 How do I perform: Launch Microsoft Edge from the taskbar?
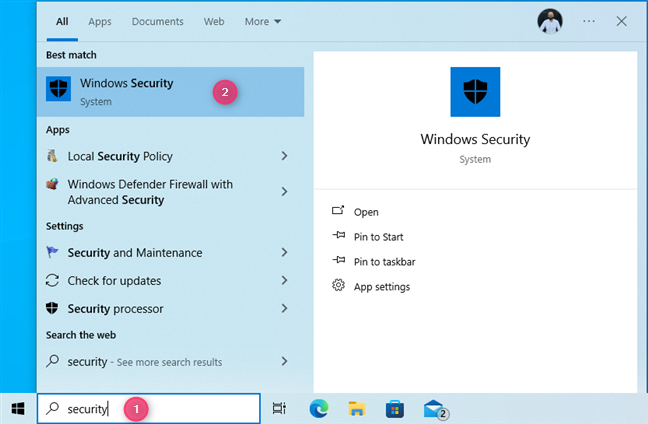tap(318, 408)
